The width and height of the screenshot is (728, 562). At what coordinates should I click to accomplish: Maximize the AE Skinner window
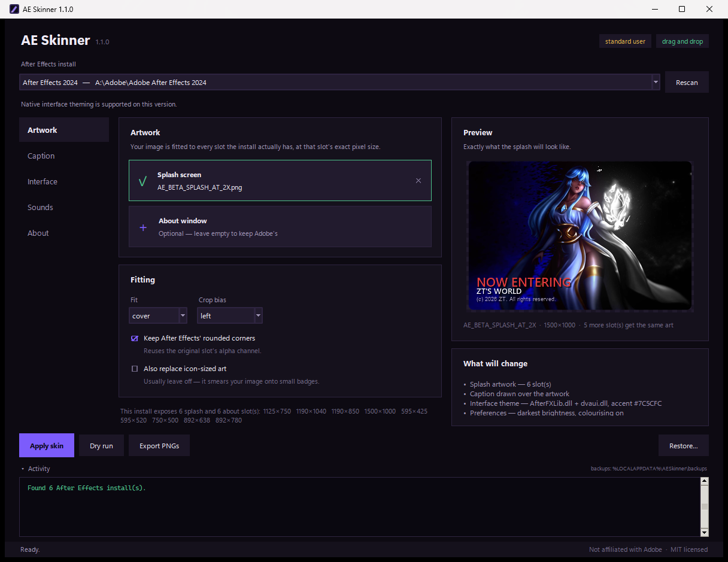coord(682,9)
